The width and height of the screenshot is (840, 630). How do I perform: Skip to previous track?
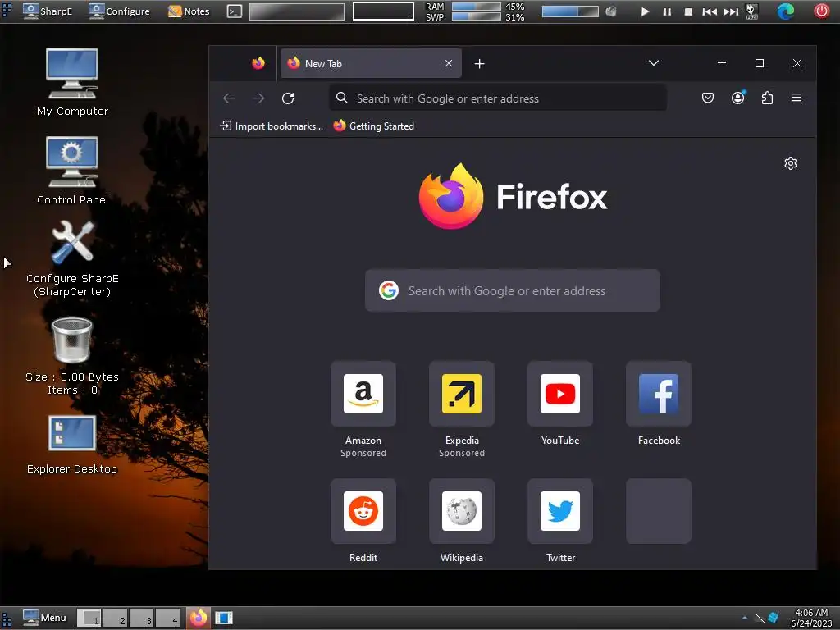[x=710, y=11]
